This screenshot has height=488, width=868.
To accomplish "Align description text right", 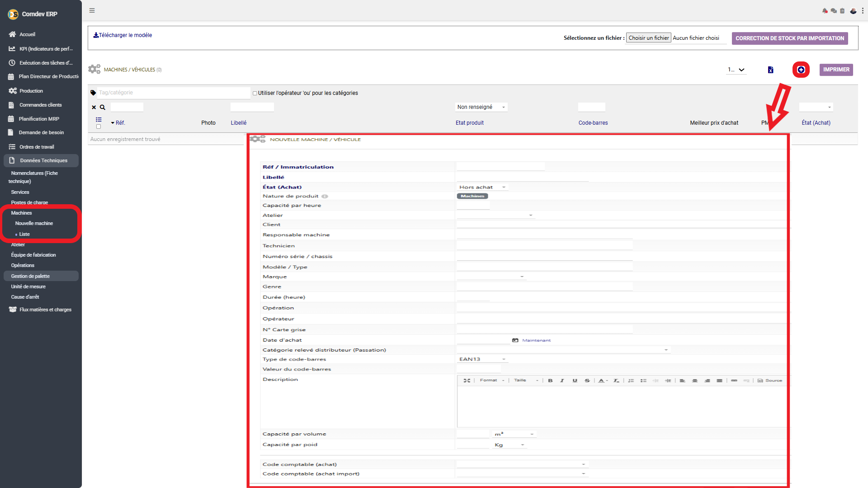I will coord(707,380).
